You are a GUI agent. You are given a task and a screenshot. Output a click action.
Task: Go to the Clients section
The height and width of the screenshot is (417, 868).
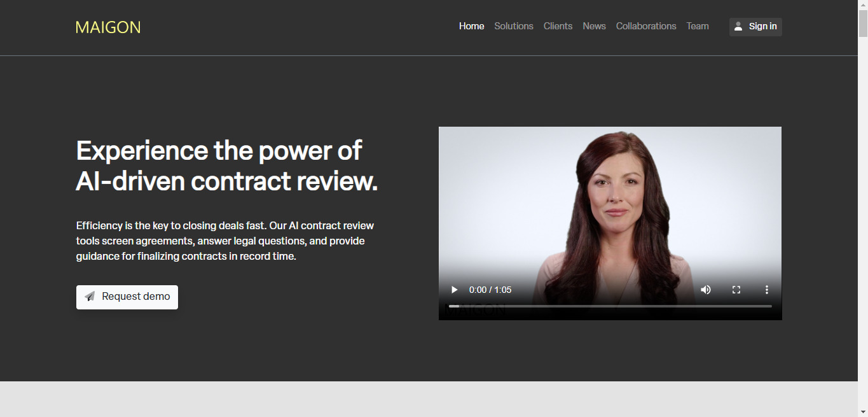click(x=558, y=26)
